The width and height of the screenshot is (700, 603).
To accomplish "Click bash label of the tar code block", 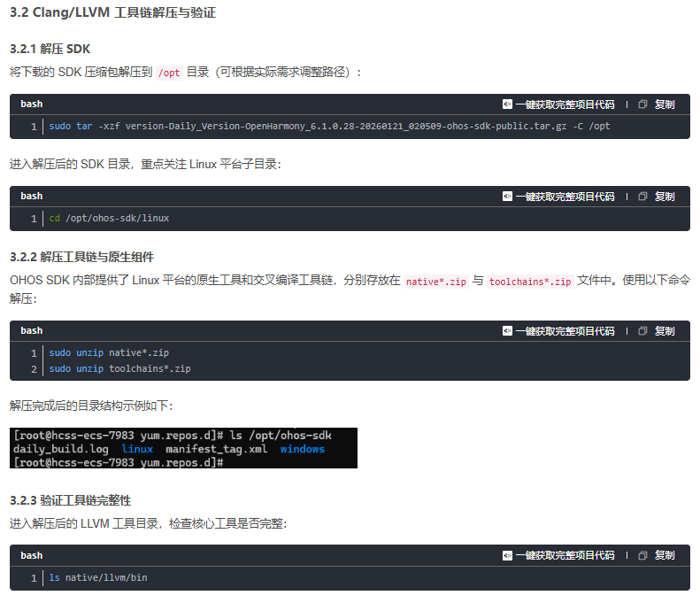I will 32,104.
